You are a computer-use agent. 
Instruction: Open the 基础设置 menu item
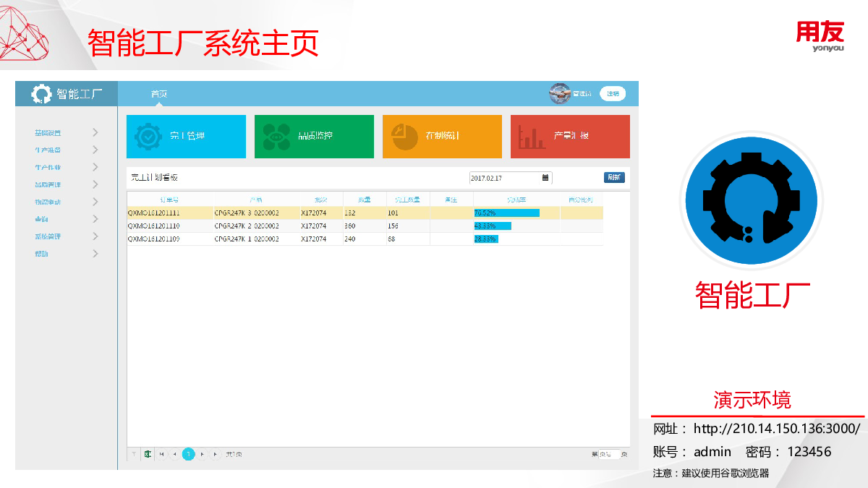tap(48, 133)
